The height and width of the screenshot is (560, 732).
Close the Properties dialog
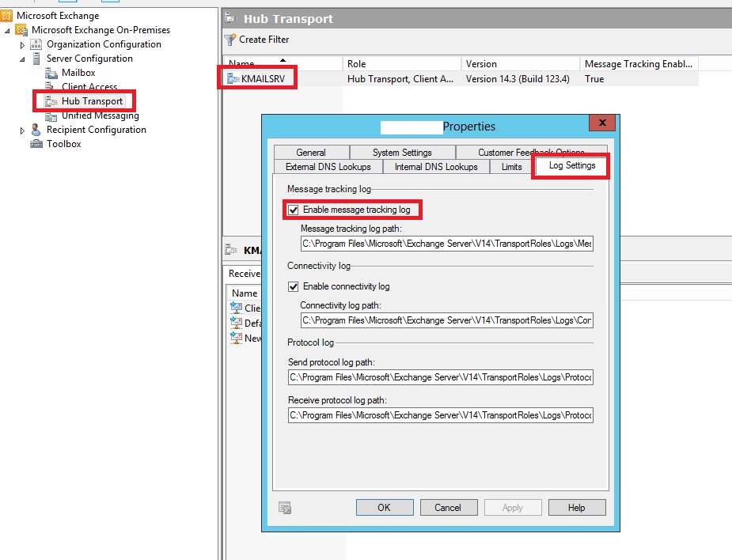tap(602, 123)
